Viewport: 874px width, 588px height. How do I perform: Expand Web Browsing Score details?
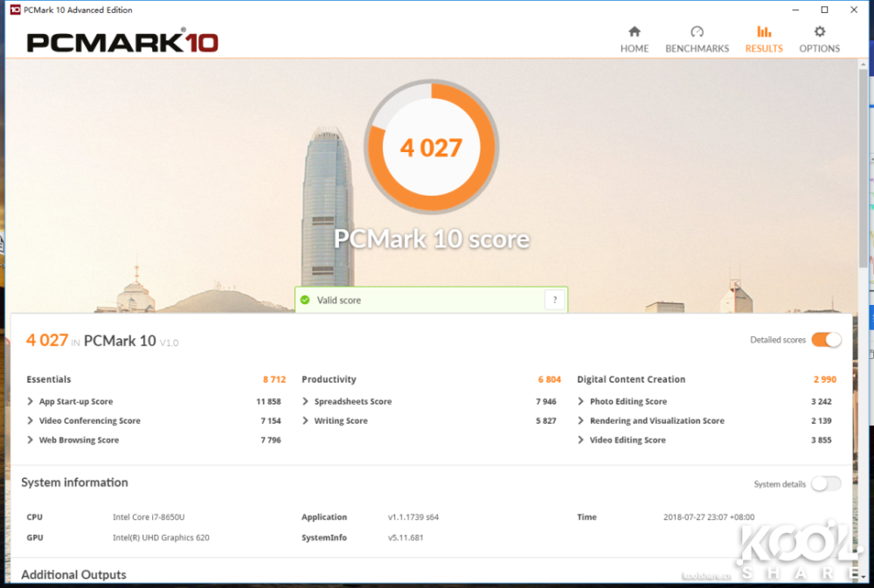[x=30, y=439]
